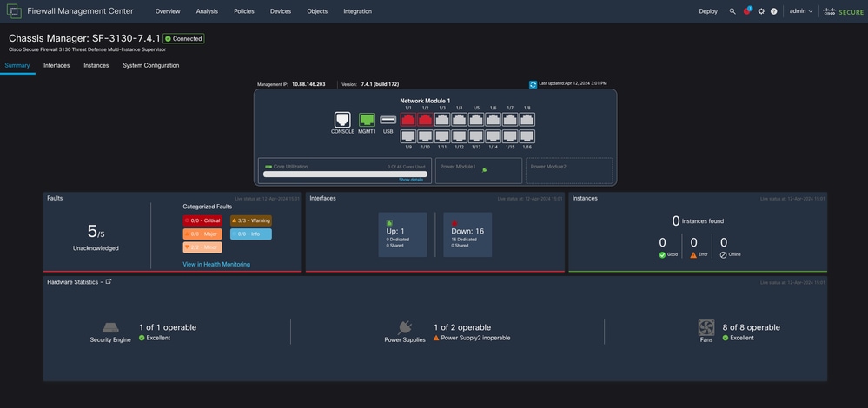Viewport: 868px width, 408px height.
Task: Select port 1/5
Action: click(476, 120)
